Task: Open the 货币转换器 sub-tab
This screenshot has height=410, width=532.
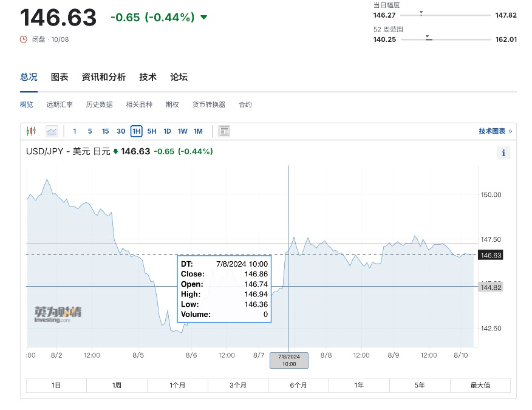Action: click(x=209, y=104)
